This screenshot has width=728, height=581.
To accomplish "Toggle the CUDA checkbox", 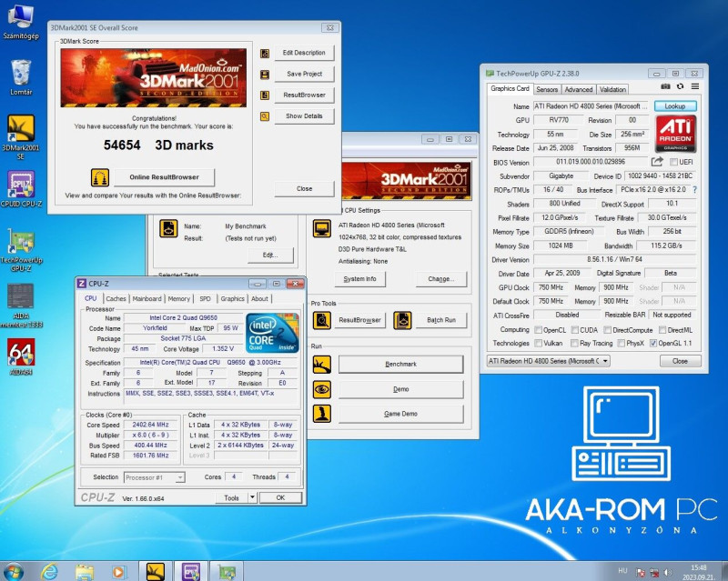I will tap(575, 330).
